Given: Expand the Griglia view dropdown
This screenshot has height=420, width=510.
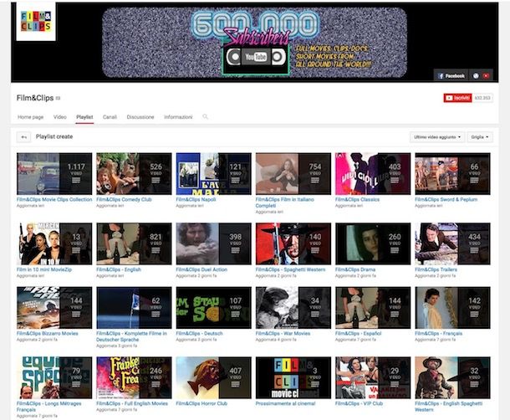Looking at the screenshot, I should click(480, 137).
